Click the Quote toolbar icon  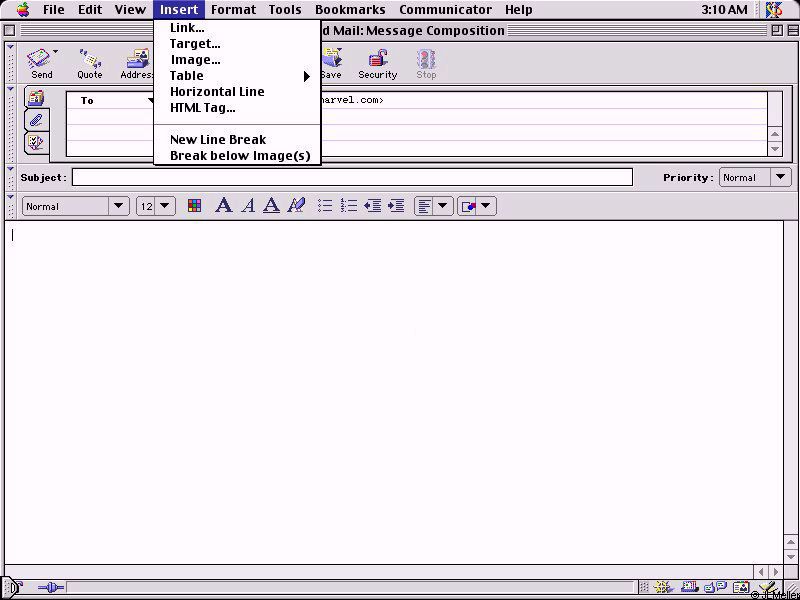tap(89, 63)
